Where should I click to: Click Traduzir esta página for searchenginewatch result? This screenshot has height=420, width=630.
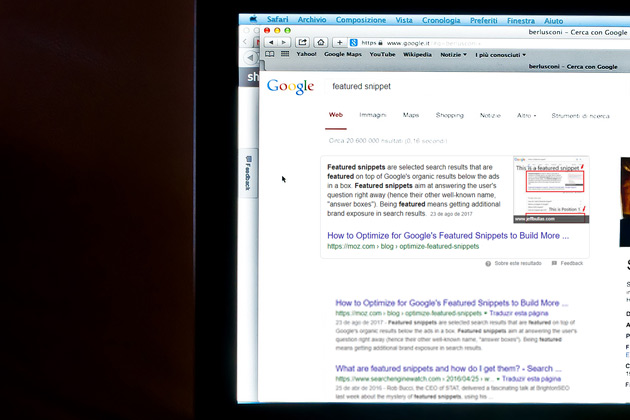tap(531, 379)
